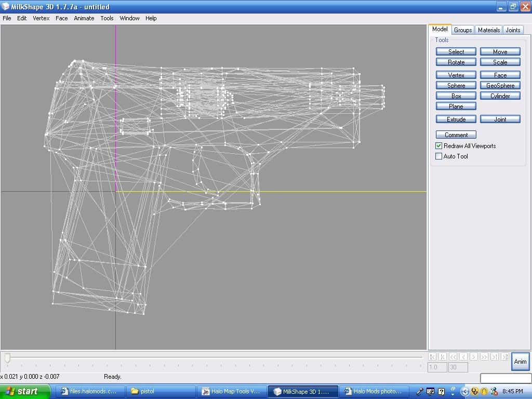Open the File menu
Screen dimensions: 532x399
click(x=7, y=18)
